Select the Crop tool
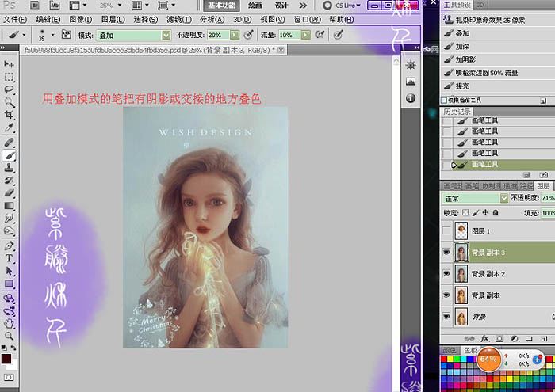Viewport: 555px width, 392px height. point(9,115)
